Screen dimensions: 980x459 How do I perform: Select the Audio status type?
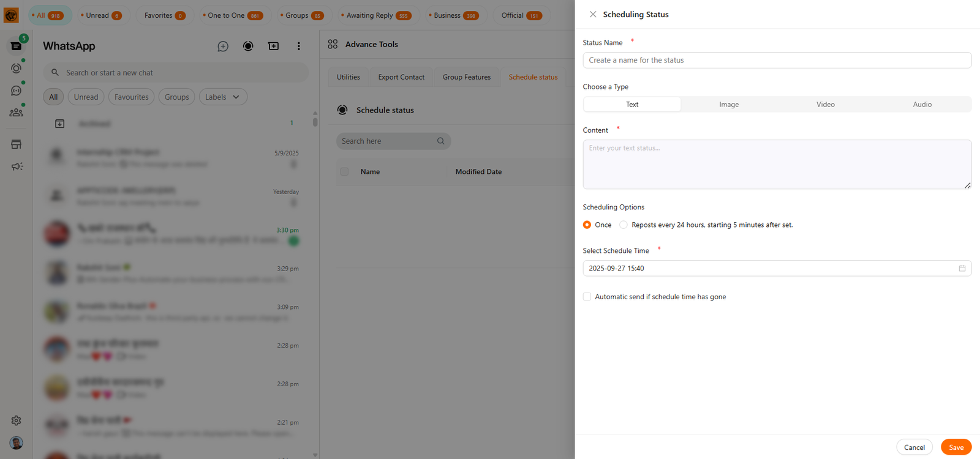click(x=922, y=104)
